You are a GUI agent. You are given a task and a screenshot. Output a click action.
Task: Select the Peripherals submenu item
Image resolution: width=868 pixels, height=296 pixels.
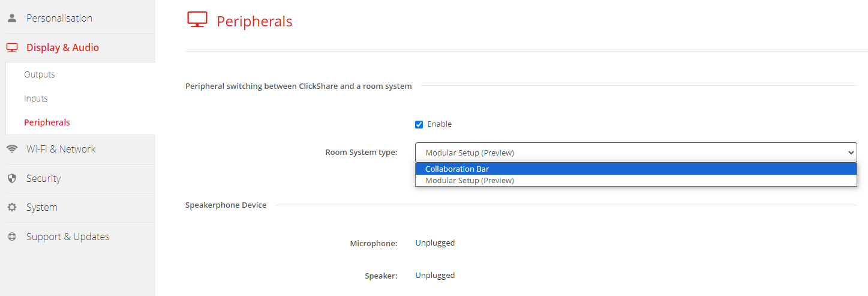point(47,122)
